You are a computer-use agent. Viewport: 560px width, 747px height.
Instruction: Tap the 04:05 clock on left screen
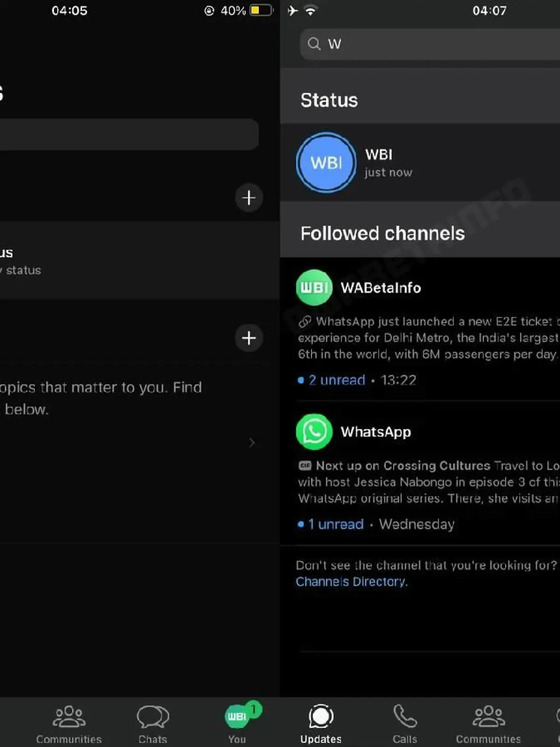pos(69,10)
